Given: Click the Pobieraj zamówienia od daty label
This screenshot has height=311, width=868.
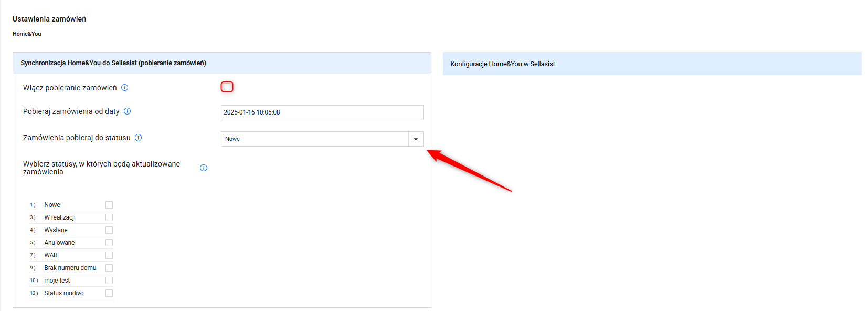Looking at the screenshot, I should [71, 111].
